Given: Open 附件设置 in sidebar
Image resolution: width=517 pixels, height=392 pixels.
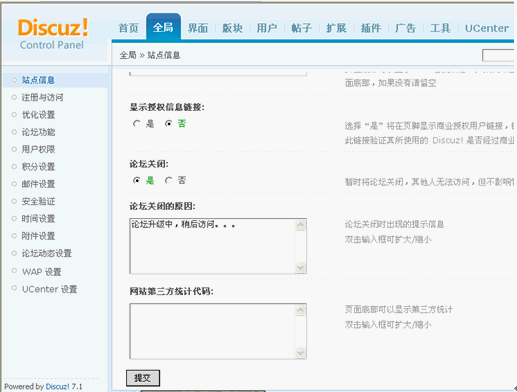Looking at the screenshot, I should (x=38, y=236).
